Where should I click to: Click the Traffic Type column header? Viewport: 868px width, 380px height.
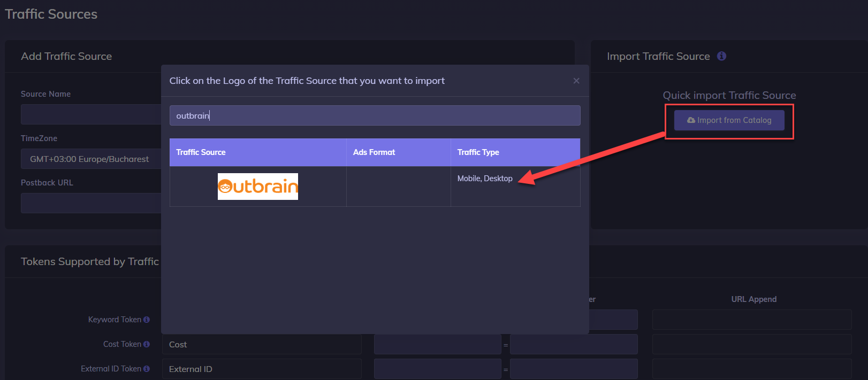click(515, 152)
